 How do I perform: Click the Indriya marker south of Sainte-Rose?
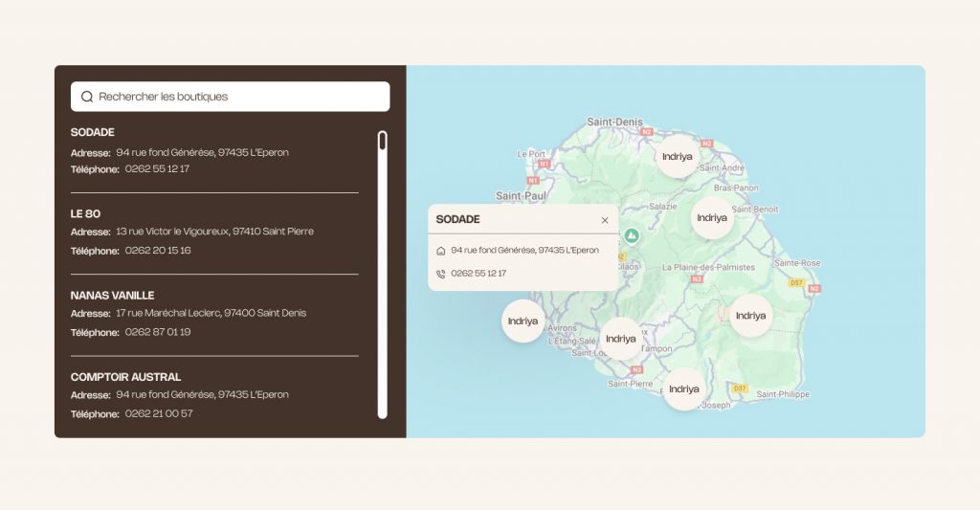click(750, 316)
